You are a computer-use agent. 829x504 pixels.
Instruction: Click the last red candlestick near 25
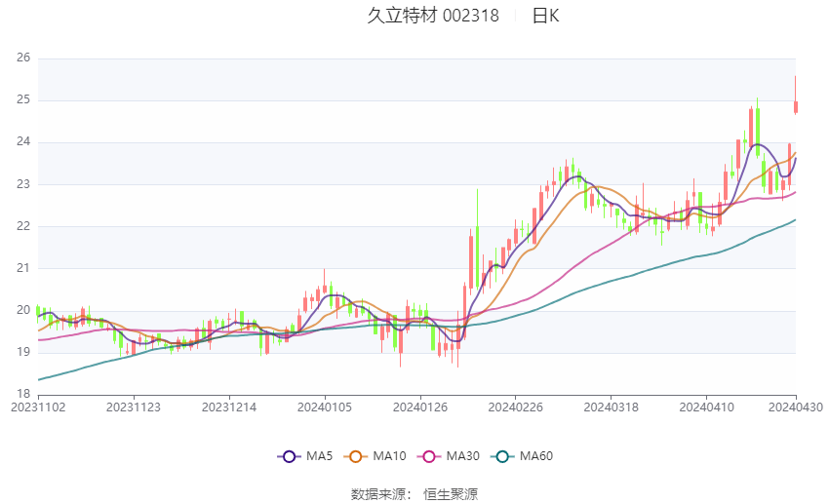pyautogui.click(x=796, y=106)
